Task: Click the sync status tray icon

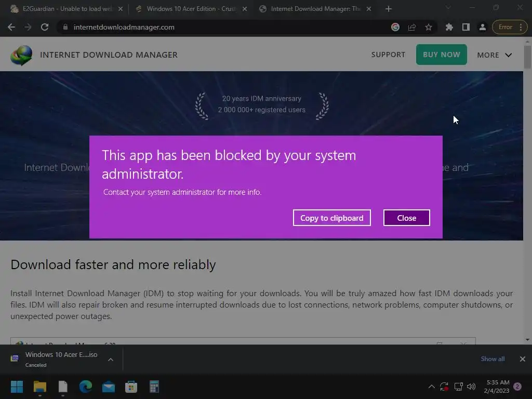Action: point(444,387)
